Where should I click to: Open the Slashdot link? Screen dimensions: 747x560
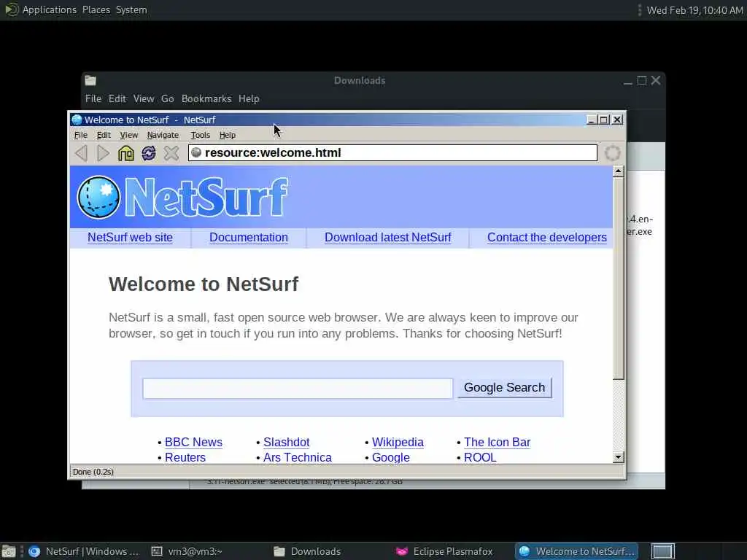[286, 443]
